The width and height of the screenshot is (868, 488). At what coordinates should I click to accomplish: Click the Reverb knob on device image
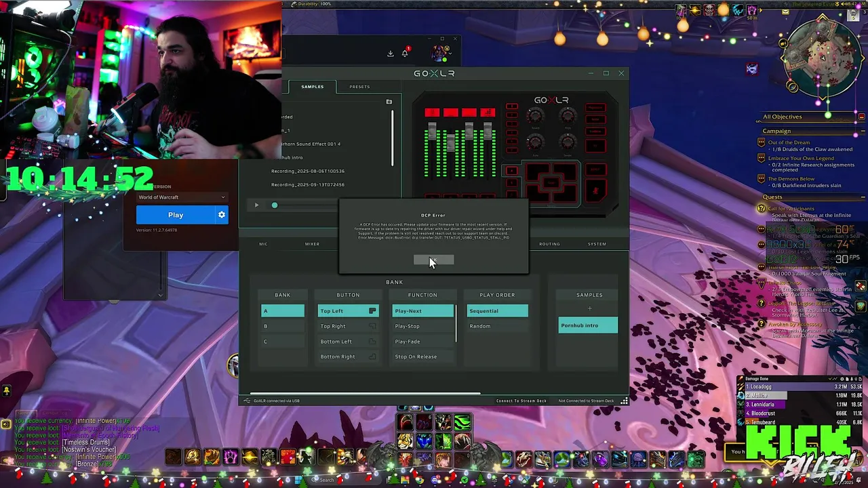tap(535, 115)
